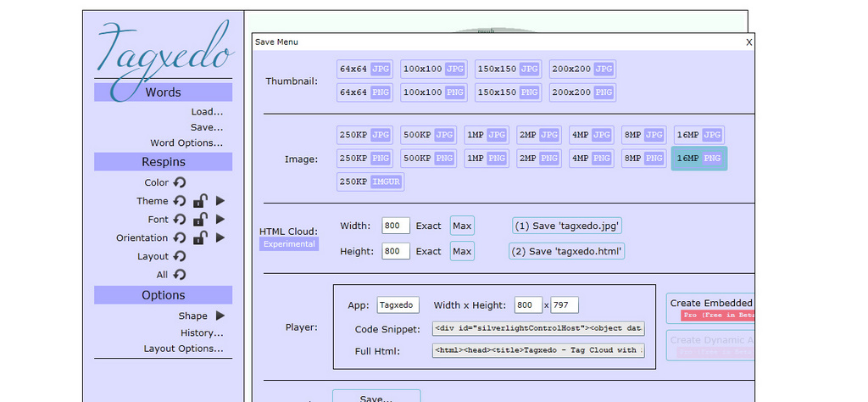Click the bottom Save... button
Screen dimensions: 868x402
[x=376, y=396]
